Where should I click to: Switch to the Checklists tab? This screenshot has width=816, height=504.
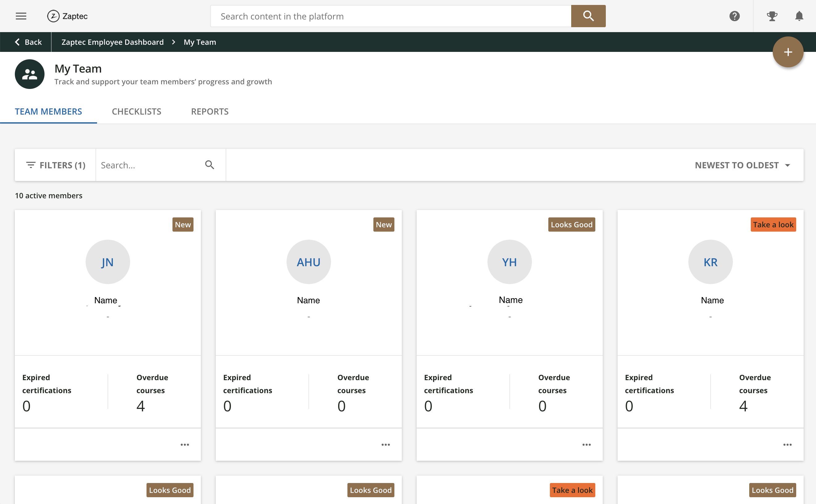point(136,111)
